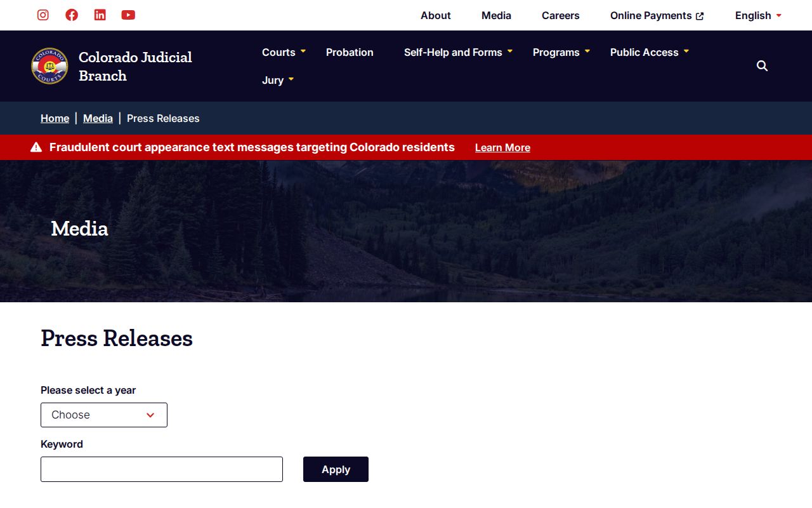Expand the Public Access menu

pos(650,52)
